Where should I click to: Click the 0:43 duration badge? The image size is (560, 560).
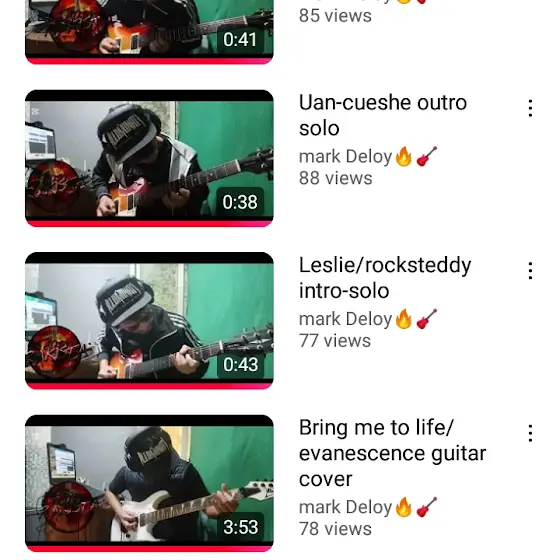coord(240,364)
